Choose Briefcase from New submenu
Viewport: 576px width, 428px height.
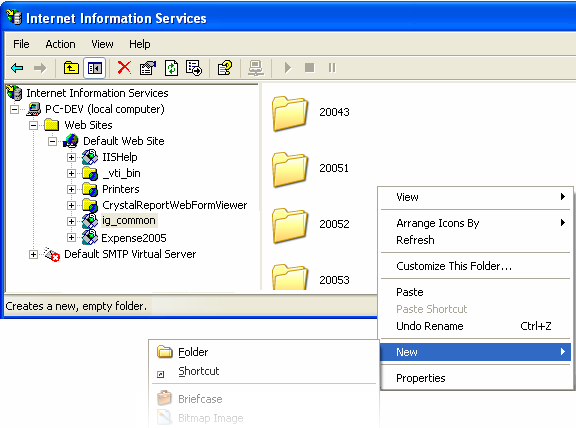coord(264,399)
